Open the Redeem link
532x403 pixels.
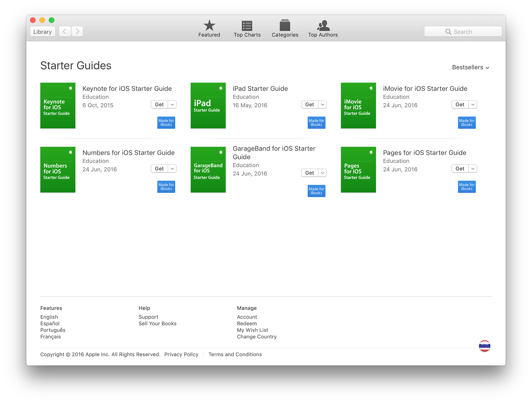(x=247, y=324)
